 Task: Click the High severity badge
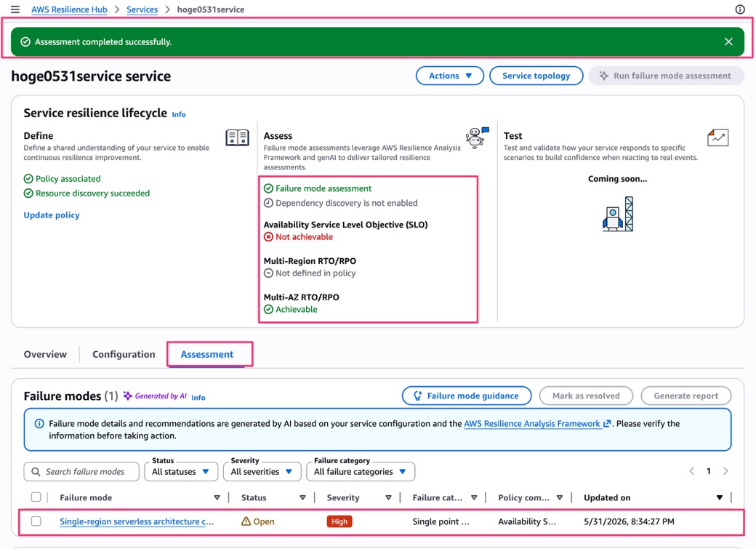339,521
